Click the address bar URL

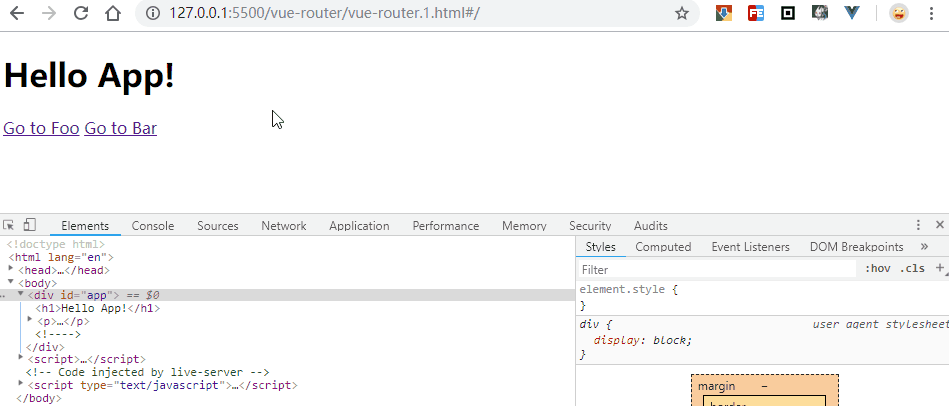click(324, 13)
